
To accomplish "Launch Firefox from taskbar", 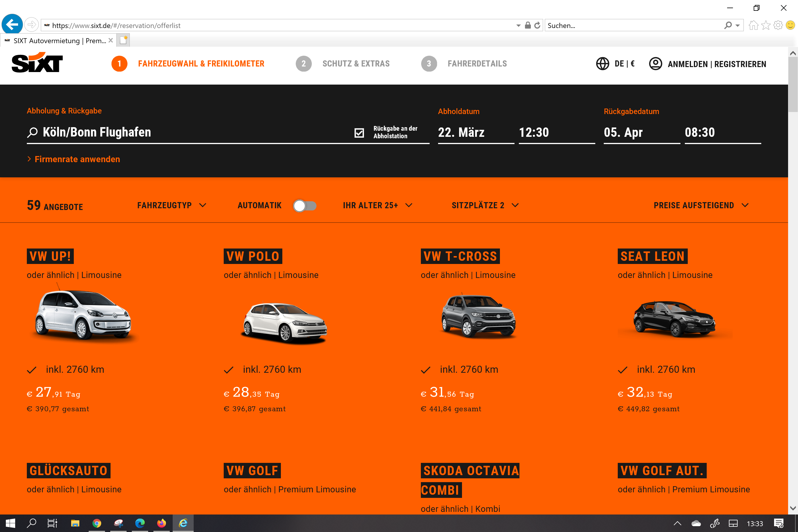I will coord(162,523).
